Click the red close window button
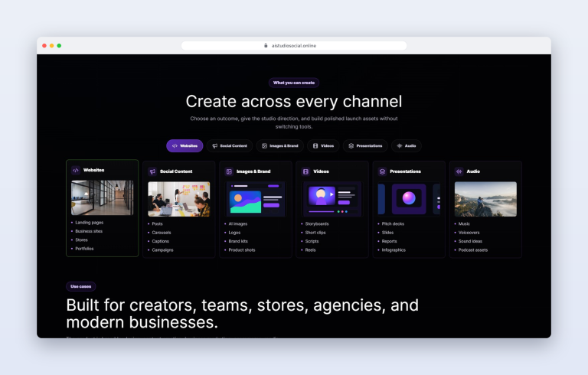This screenshot has height=375, width=588. 44,46
